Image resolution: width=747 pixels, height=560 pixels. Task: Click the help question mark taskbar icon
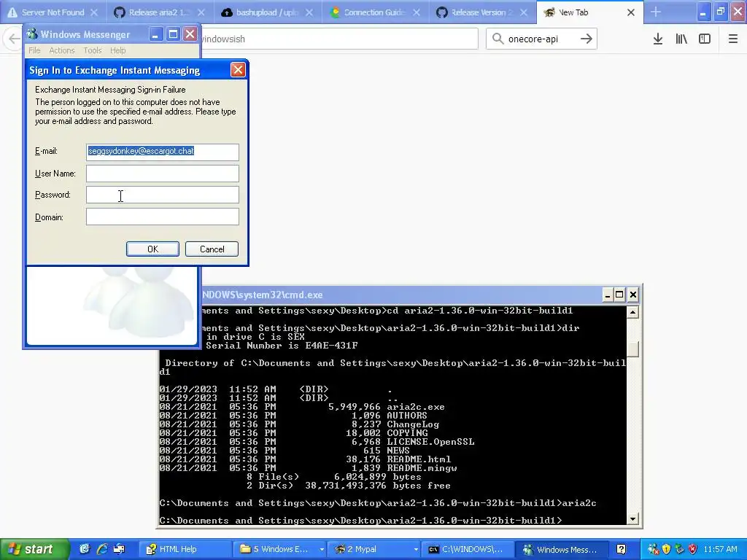(x=622, y=550)
